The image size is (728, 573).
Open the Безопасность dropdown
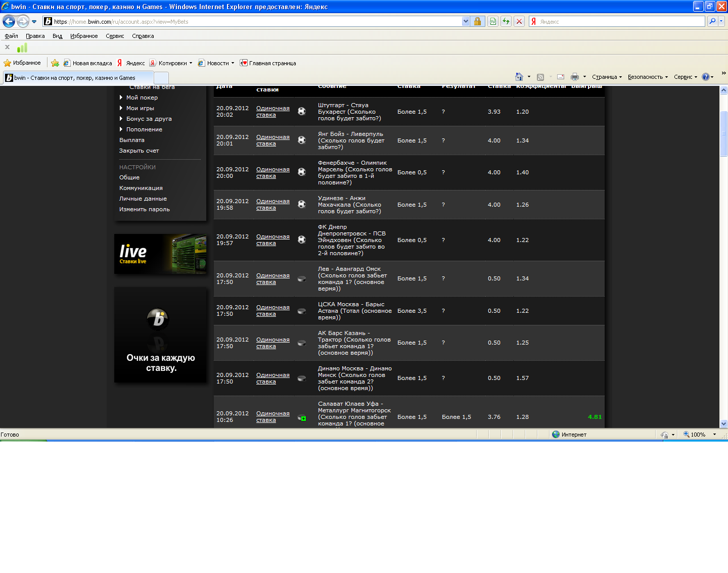648,77
